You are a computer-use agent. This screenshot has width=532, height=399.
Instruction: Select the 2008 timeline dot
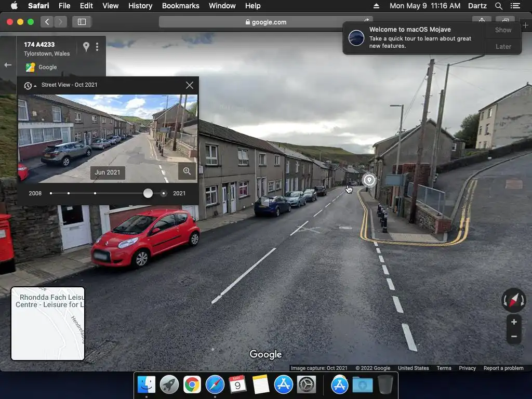51,193
